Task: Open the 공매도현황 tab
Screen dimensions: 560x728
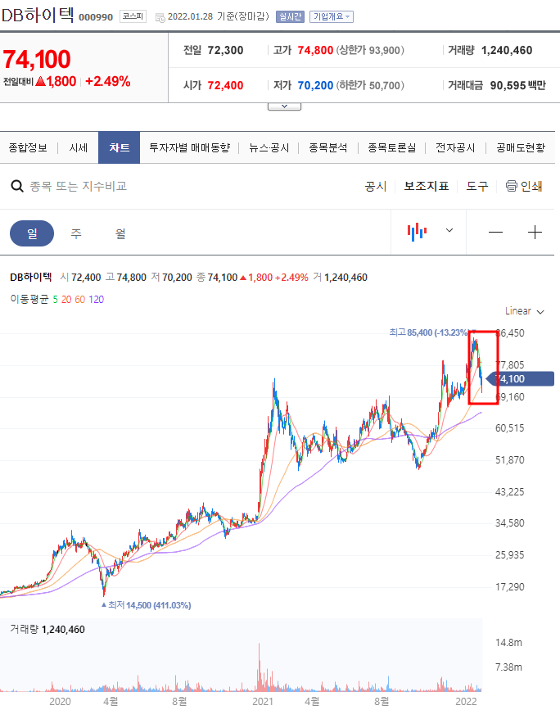Action: [521, 147]
